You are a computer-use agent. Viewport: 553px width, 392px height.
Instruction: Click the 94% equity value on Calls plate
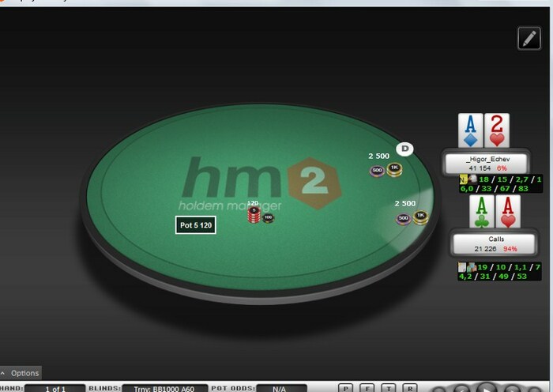tap(510, 249)
